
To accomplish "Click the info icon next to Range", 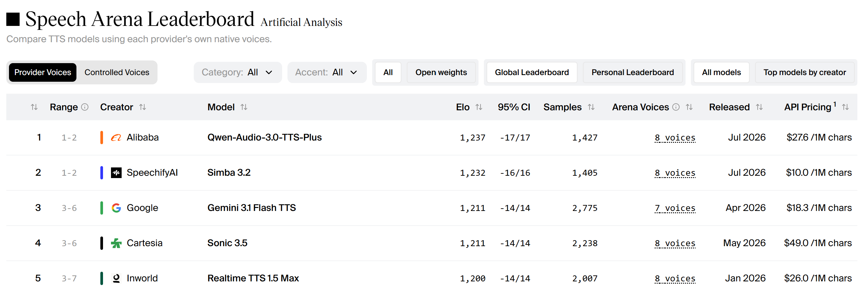I will (x=85, y=107).
